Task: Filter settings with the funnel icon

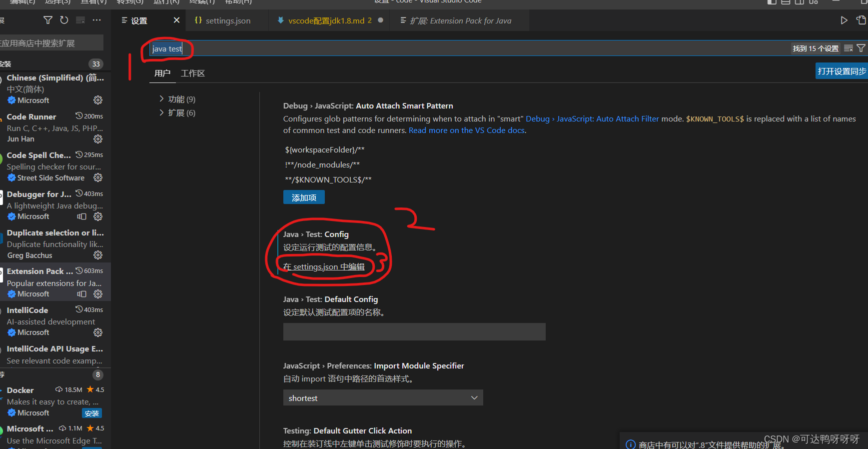Action: (x=861, y=48)
